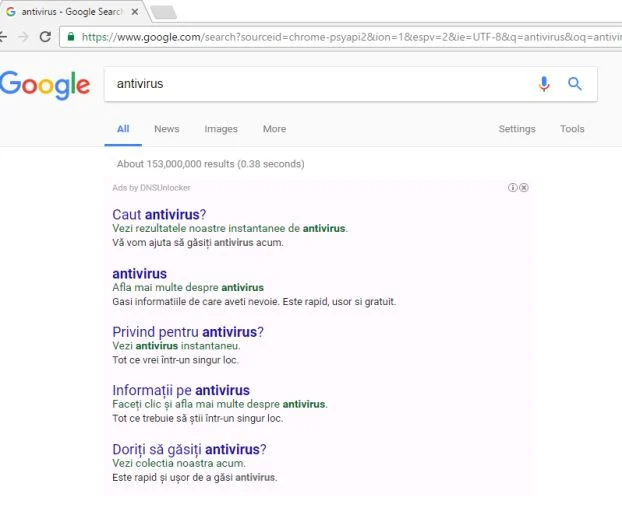Image resolution: width=622 pixels, height=505 pixels.
Task: Switch to the Images tab
Action: tap(221, 129)
